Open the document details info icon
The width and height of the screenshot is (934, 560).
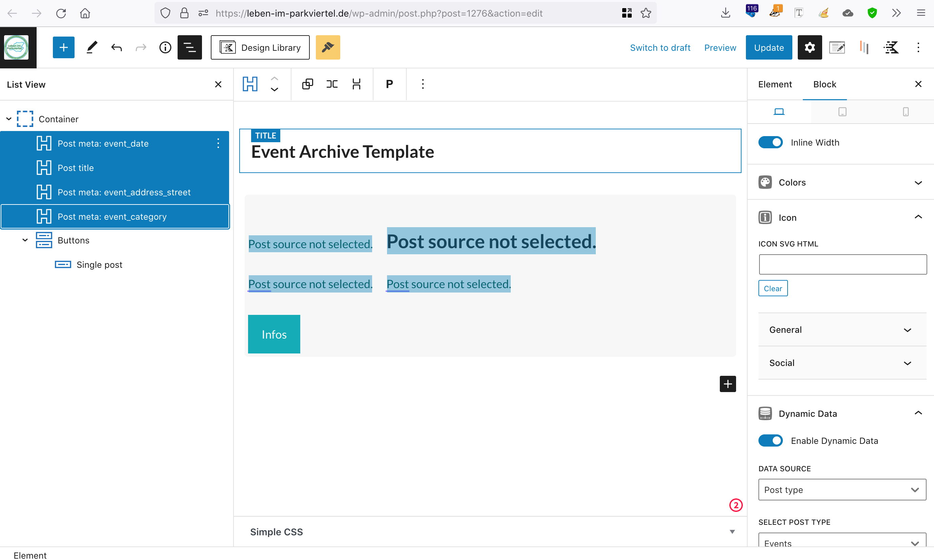tap(165, 47)
